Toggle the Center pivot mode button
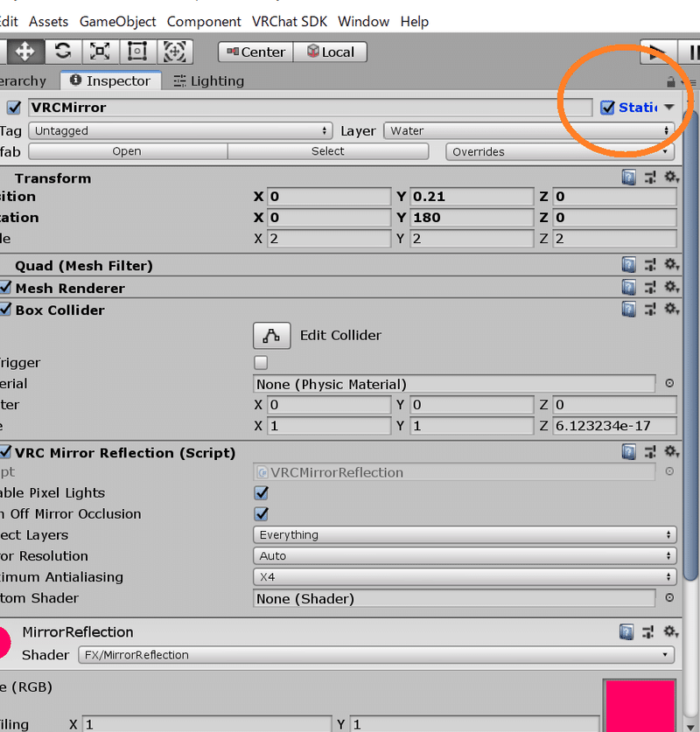The height and width of the screenshot is (732, 700). point(255,52)
